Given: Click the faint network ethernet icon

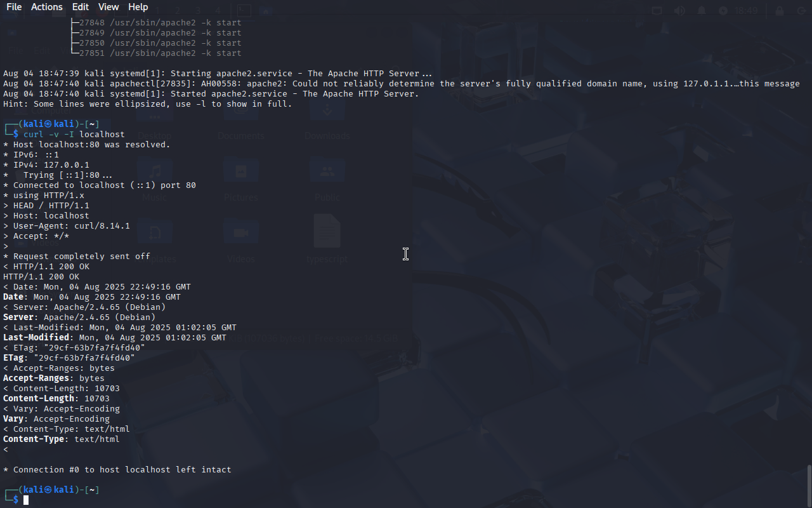Looking at the screenshot, I should click(x=657, y=11).
